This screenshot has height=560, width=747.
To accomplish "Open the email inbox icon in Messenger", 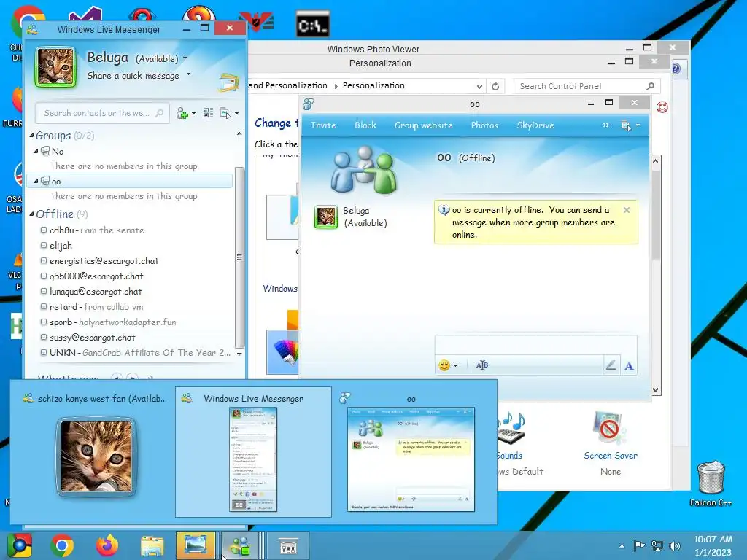I will point(228,82).
